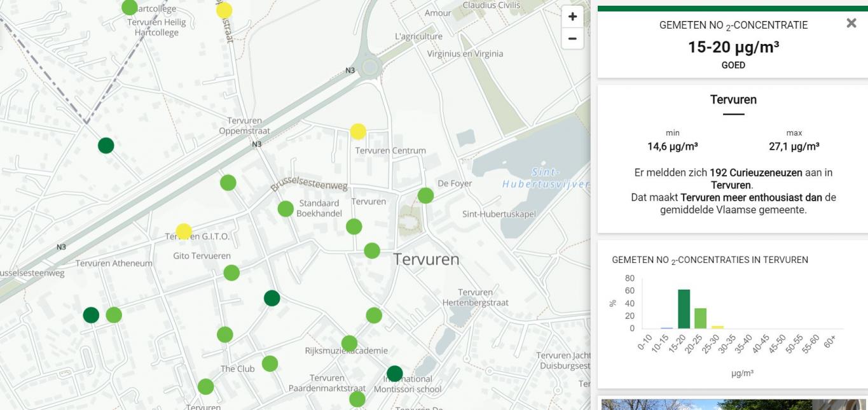Click yellow marker at top map edge
The height and width of the screenshot is (410, 868).
(x=224, y=10)
